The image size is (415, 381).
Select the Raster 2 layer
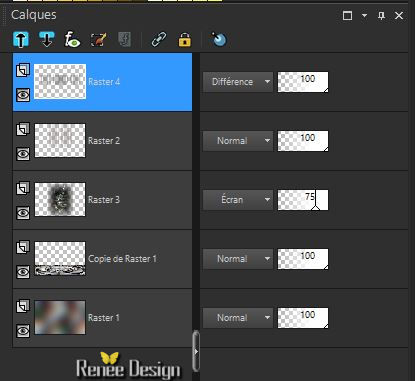102,141
